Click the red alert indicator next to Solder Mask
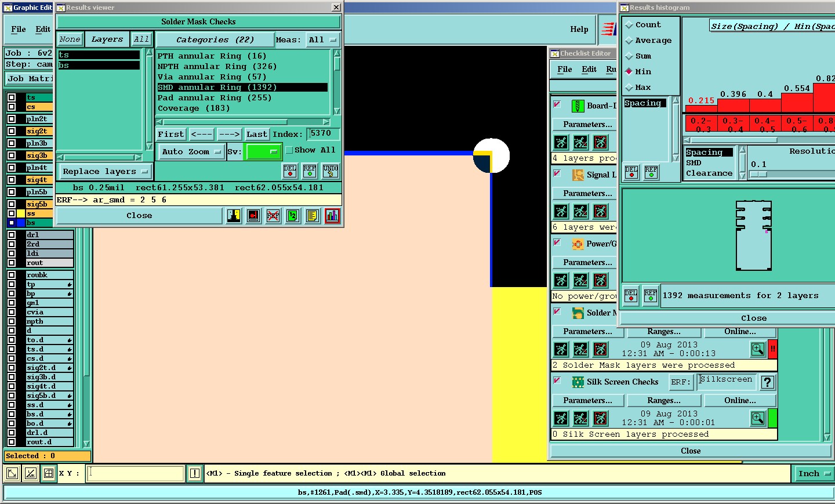835x504 pixels. [772, 349]
